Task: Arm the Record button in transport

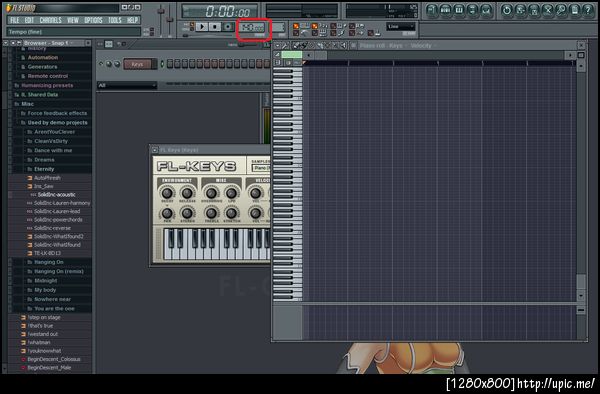Action: (x=228, y=27)
